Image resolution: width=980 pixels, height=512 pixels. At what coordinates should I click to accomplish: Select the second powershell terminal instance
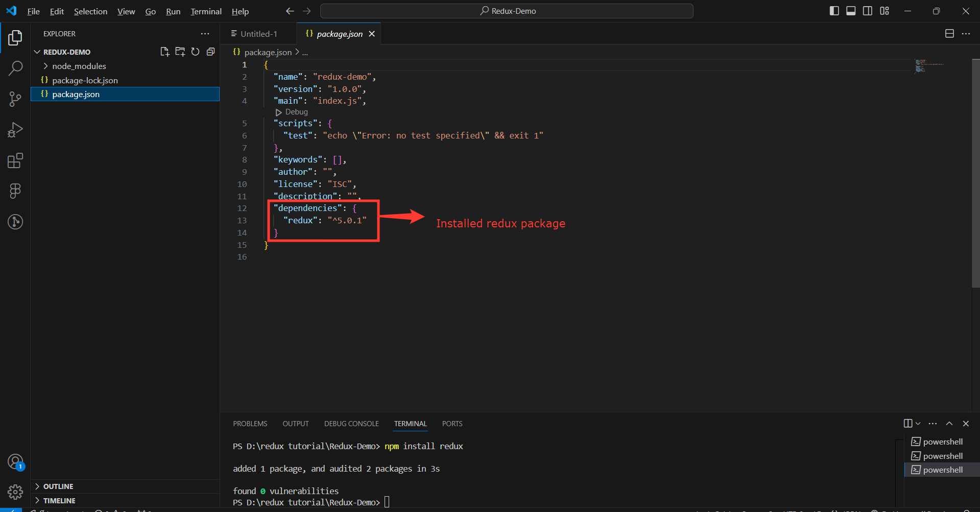coord(941,456)
